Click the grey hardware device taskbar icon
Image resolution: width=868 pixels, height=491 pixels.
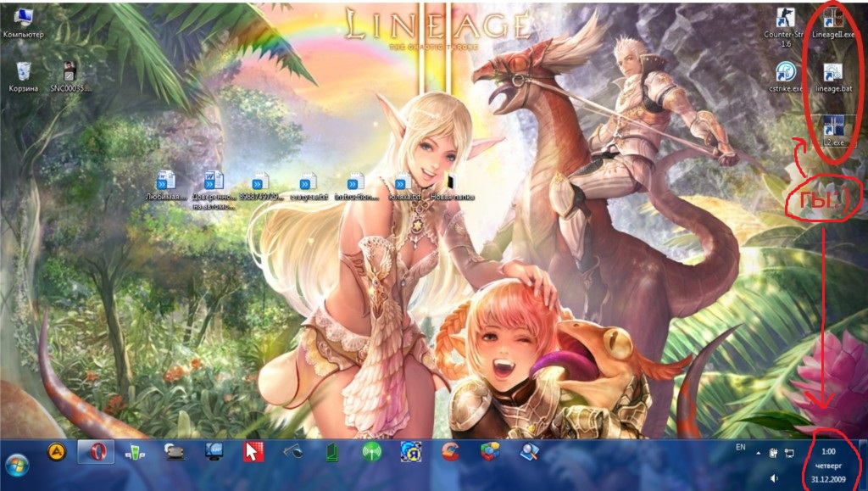tap(175, 452)
